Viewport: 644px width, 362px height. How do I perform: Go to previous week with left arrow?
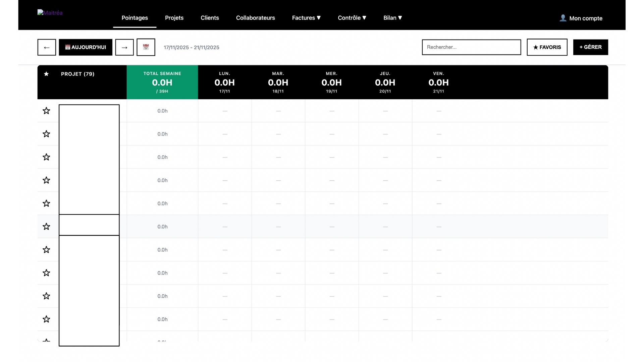(47, 47)
